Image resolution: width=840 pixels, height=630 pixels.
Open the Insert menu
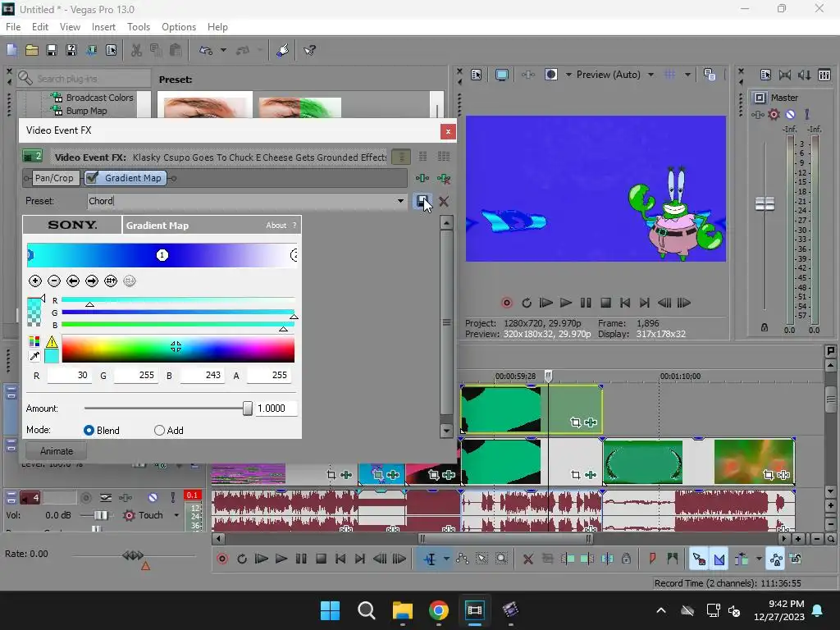pos(103,27)
